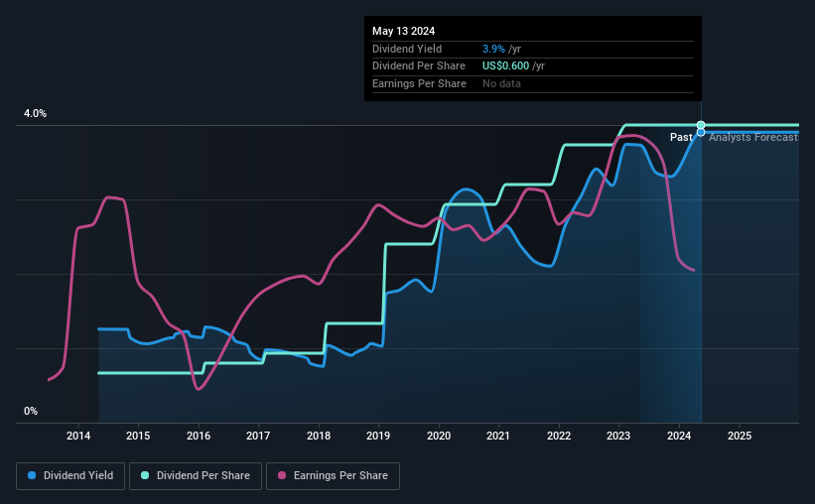The width and height of the screenshot is (815, 504).
Task: Toggle the Dividend Yield legend series
Action: coord(70,476)
